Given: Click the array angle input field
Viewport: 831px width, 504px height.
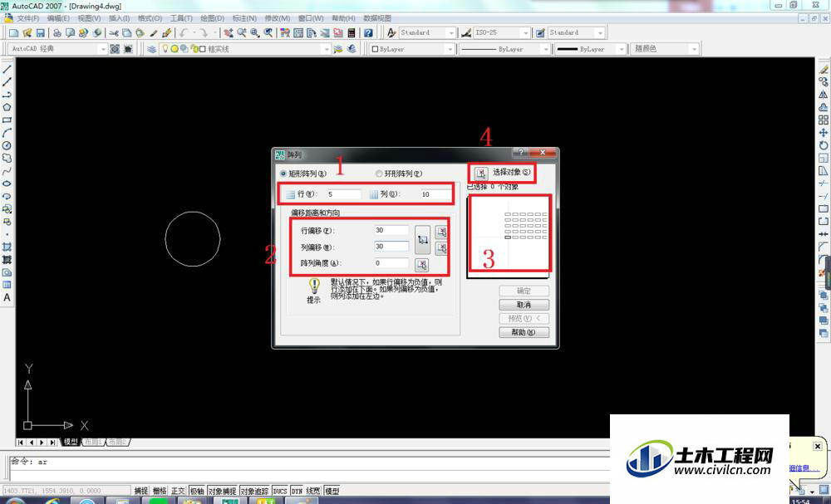Looking at the screenshot, I should (391, 263).
